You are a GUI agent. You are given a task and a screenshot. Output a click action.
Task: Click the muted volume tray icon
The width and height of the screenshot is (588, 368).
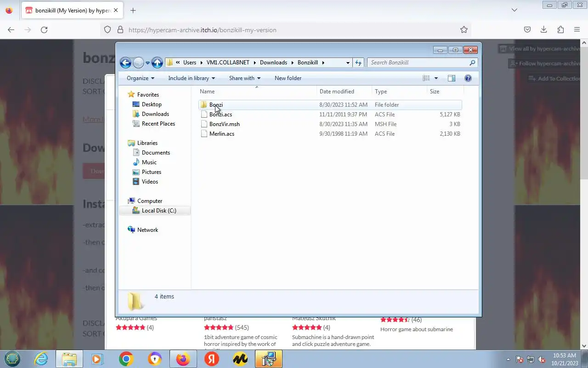pyautogui.click(x=542, y=360)
